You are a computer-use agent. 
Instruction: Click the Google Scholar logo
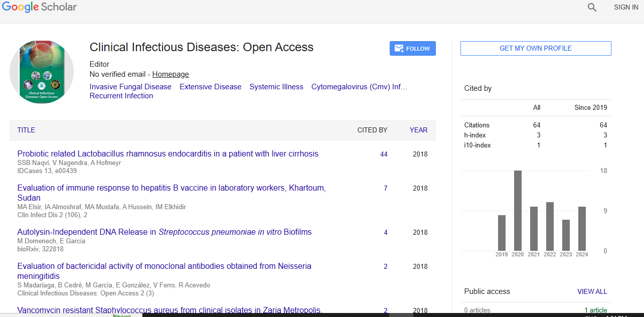pos(39,7)
